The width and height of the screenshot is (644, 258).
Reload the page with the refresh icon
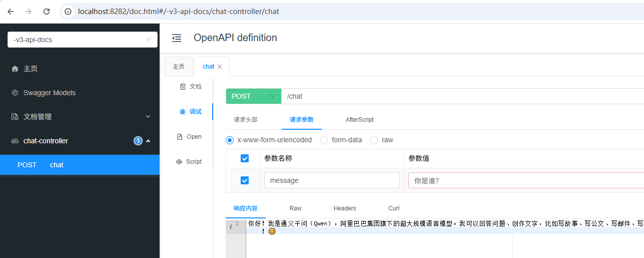pyautogui.click(x=47, y=12)
